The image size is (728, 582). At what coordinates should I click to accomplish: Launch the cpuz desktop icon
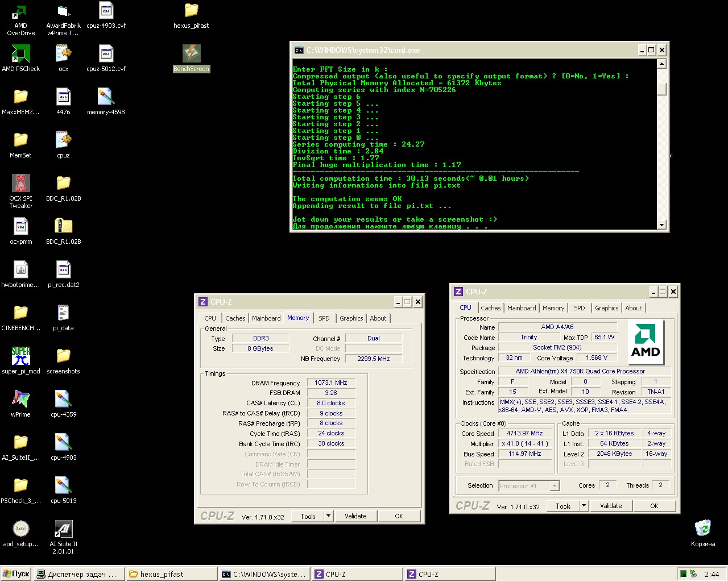(x=63, y=140)
